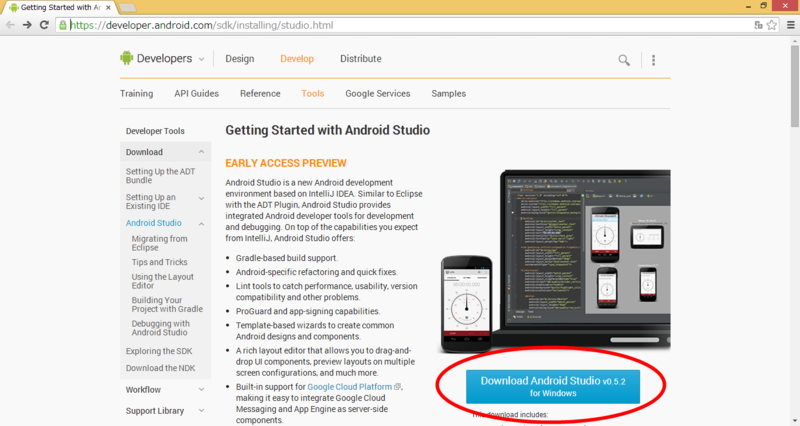Open the Chrome hamburger menu
The image size is (800, 426).
coord(791,25)
